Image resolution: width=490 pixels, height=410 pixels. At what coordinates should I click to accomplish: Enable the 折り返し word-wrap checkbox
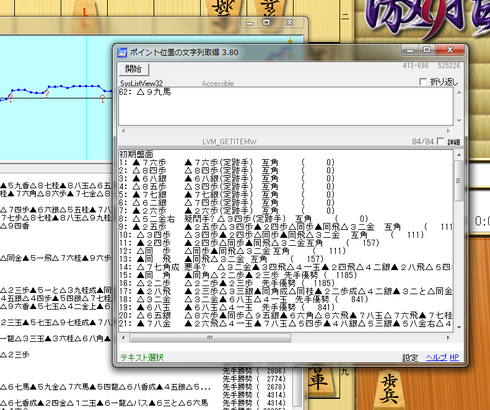coord(423,82)
